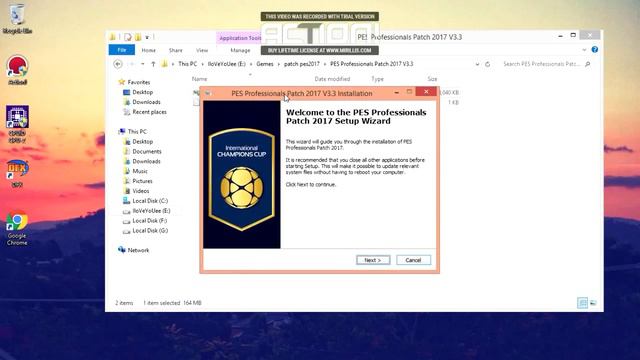The width and height of the screenshot is (640, 360).
Task: Click the folder icon in the address bar
Action: click(164, 64)
